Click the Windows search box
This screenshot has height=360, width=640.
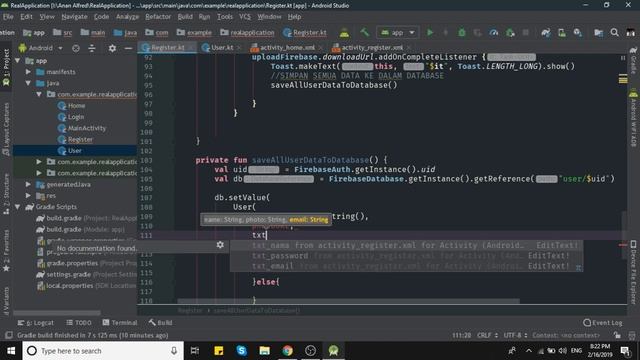103,351
